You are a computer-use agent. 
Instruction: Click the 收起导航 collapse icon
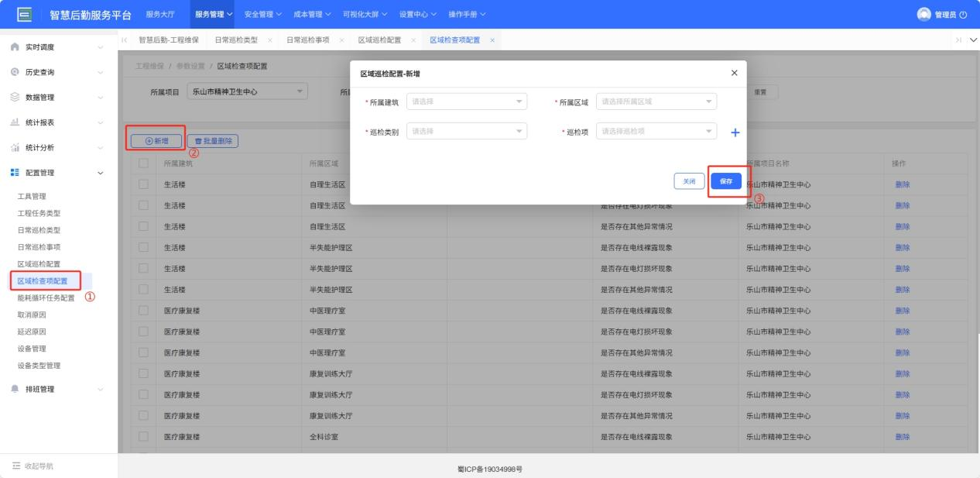15,466
